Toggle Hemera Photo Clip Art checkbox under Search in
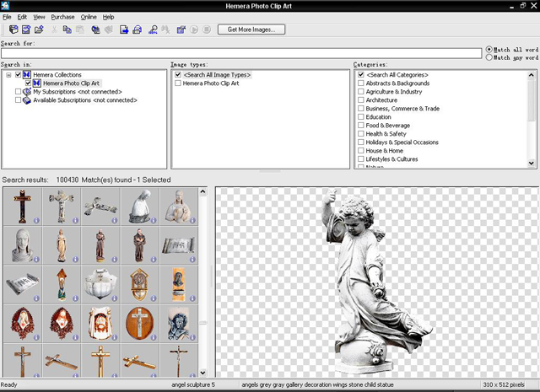 28,83
